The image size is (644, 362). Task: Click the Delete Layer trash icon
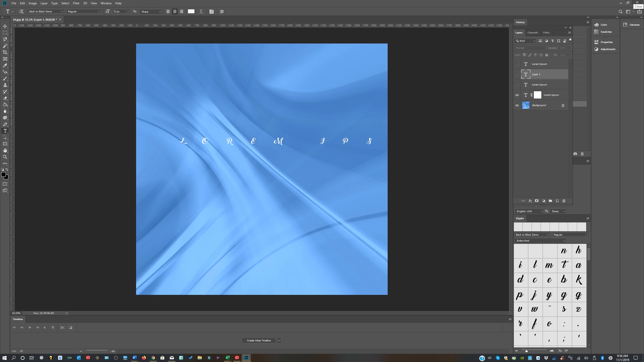(x=564, y=201)
